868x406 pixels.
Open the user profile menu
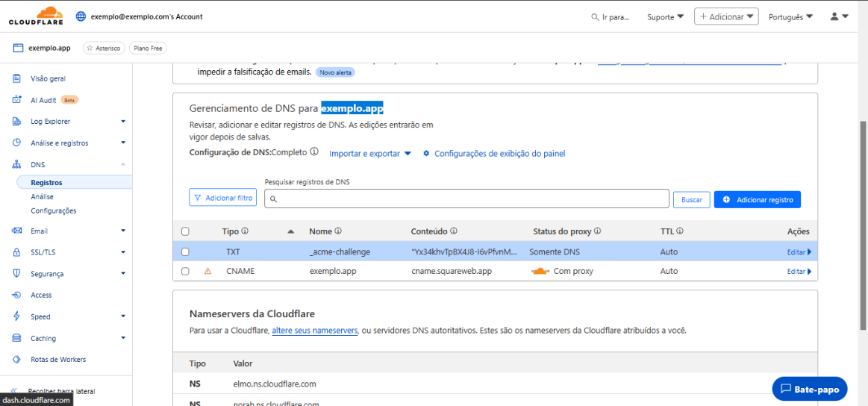click(839, 16)
